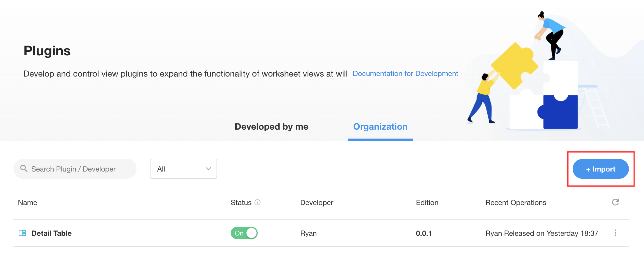
Task: Select the Organization tab
Action: tap(380, 127)
